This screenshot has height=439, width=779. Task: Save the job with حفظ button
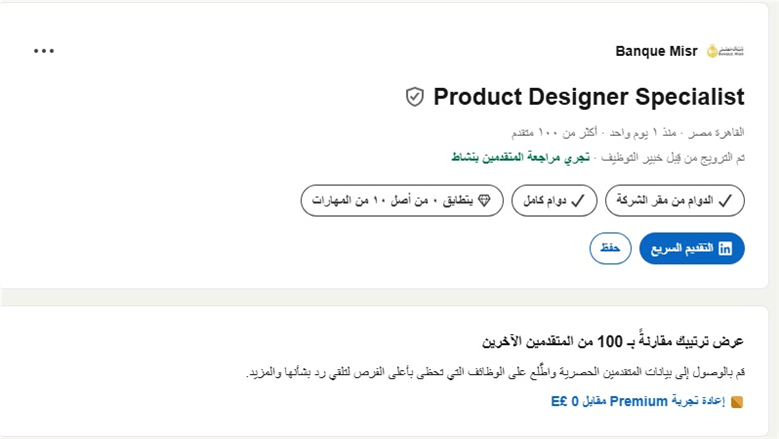tap(610, 248)
